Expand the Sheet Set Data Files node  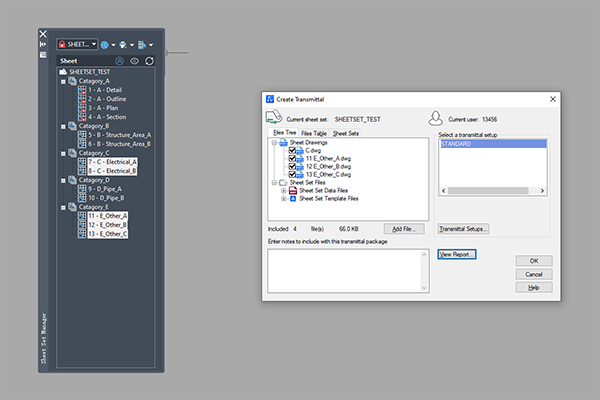284,191
